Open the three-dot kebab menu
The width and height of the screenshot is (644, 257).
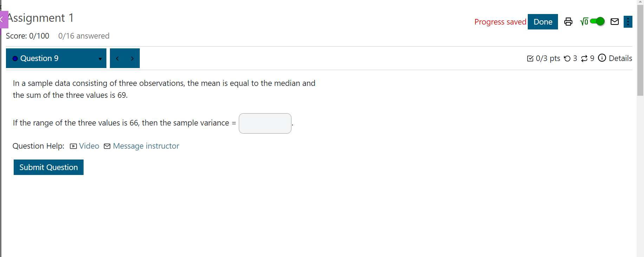tap(628, 21)
